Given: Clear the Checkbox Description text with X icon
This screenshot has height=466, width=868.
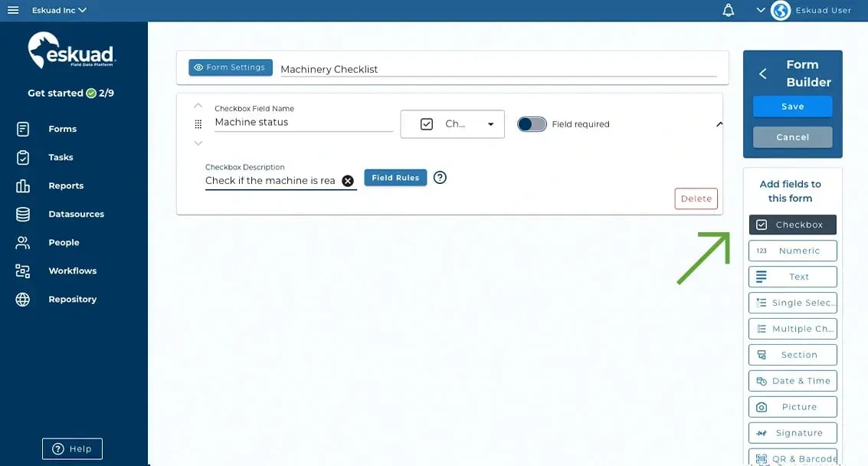Looking at the screenshot, I should [x=348, y=181].
